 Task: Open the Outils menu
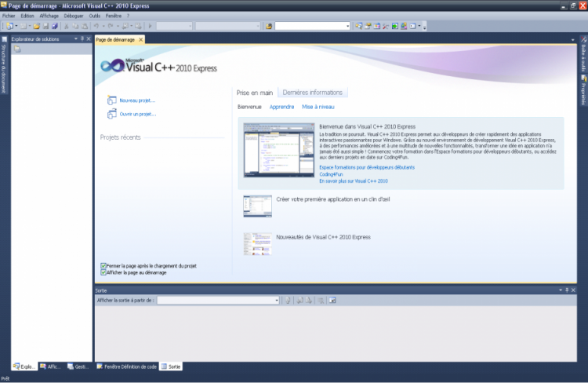click(95, 16)
